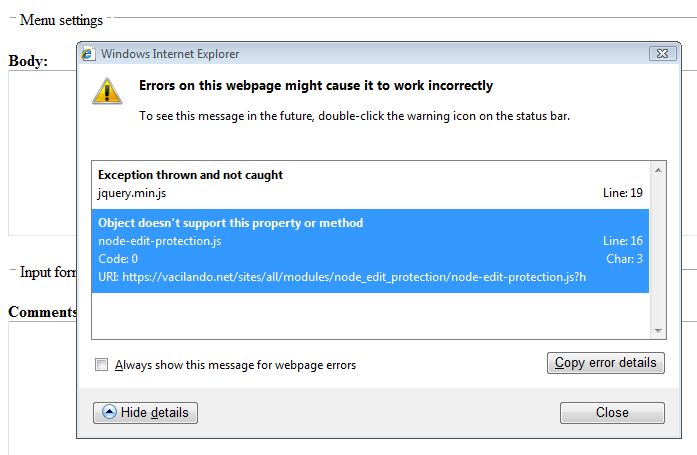
Task: Click the up-arrow icon on Hide details
Action: point(109,412)
